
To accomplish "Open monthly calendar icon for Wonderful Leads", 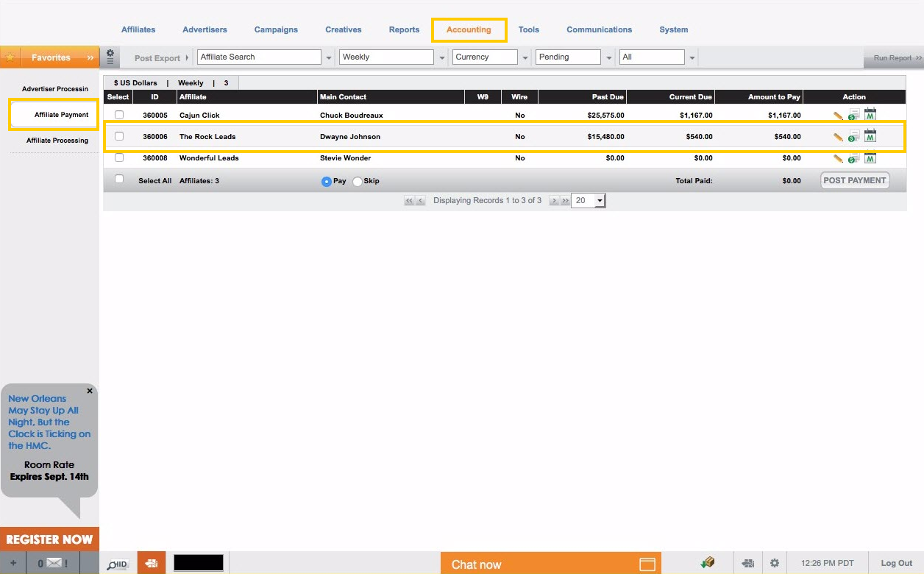I will coord(870,157).
